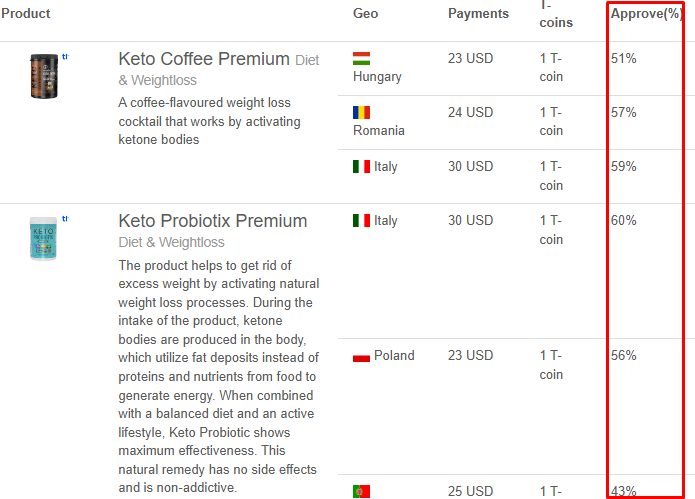Click the Keto Coffee Premium product image
Image resolution: width=695 pixels, height=499 pixels.
pyautogui.click(x=44, y=76)
